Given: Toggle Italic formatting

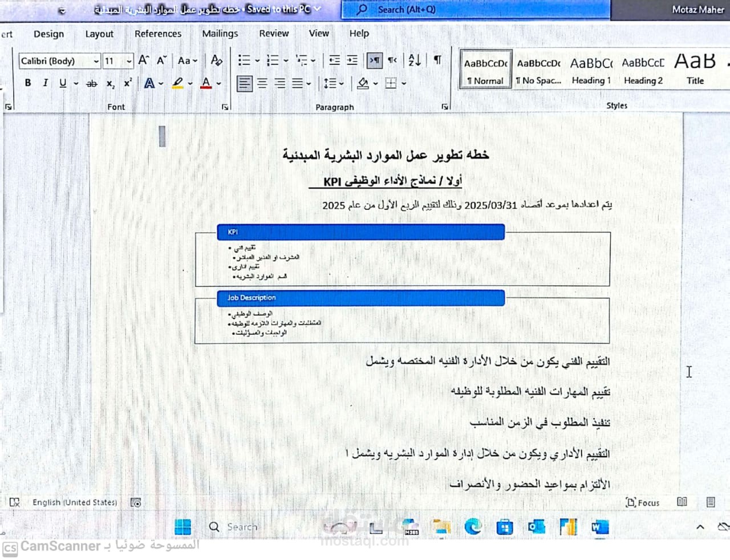Looking at the screenshot, I should [45, 83].
